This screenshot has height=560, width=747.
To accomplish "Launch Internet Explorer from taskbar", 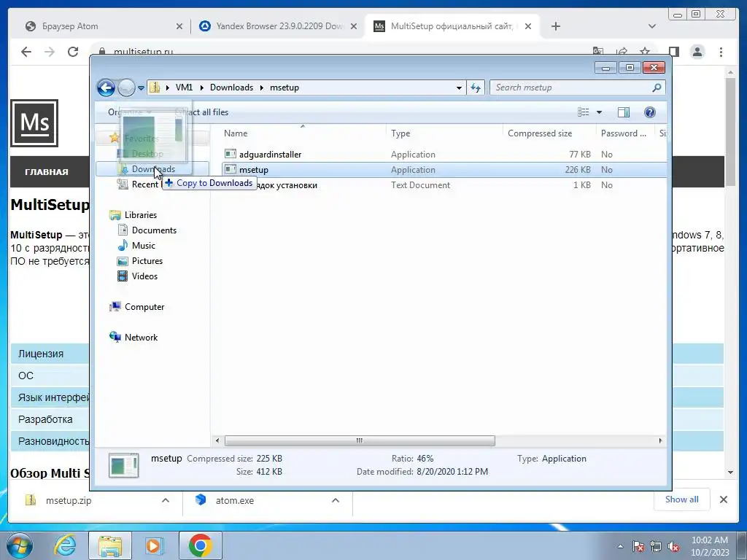I will tap(65, 545).
